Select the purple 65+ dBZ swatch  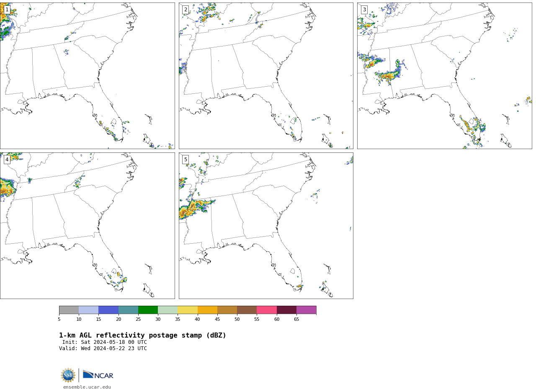306,310
